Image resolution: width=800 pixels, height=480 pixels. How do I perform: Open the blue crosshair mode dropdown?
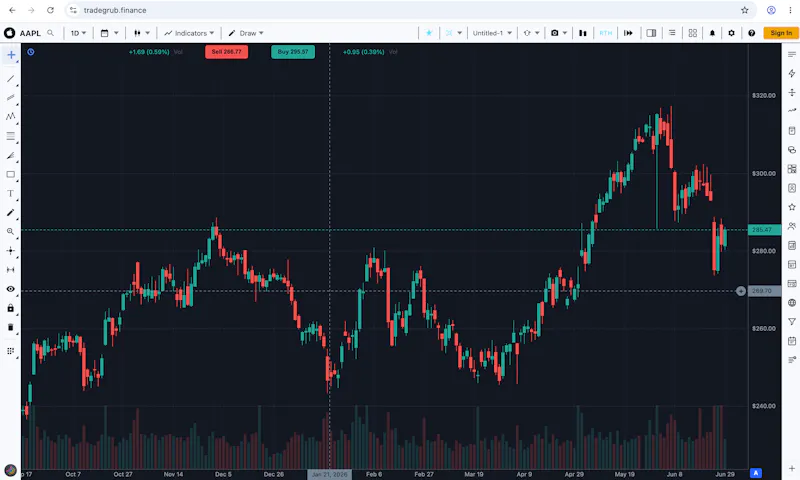coord(453,33)
